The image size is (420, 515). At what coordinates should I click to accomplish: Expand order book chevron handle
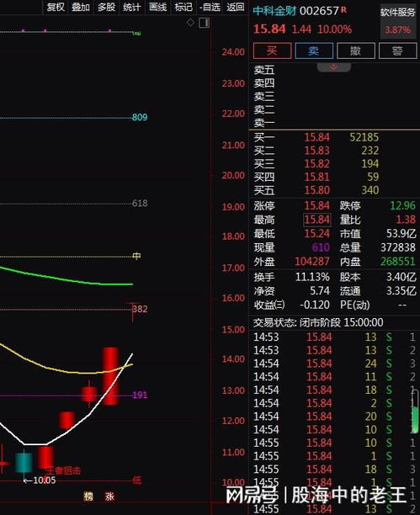pyautogui.click(x=334, y=67)
